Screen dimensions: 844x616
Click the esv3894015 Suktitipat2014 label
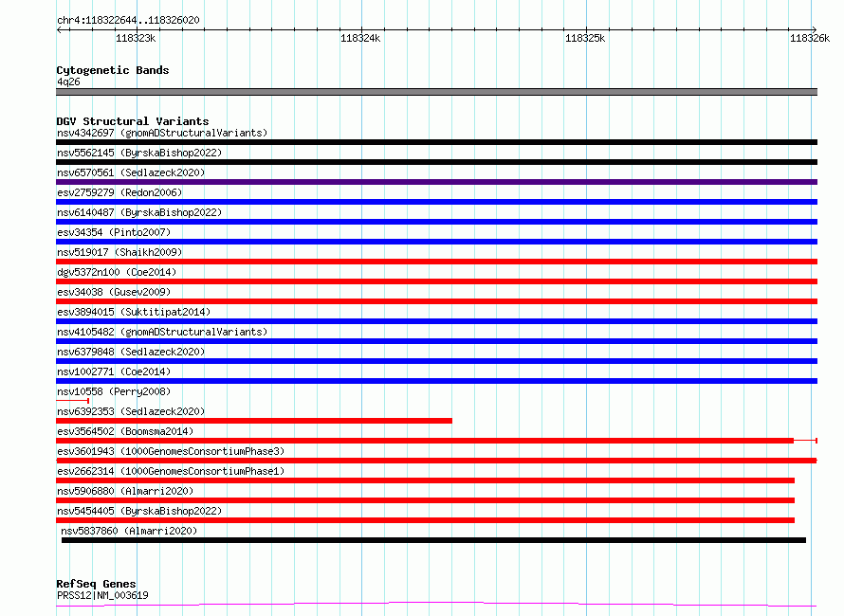tap(134, 312)
